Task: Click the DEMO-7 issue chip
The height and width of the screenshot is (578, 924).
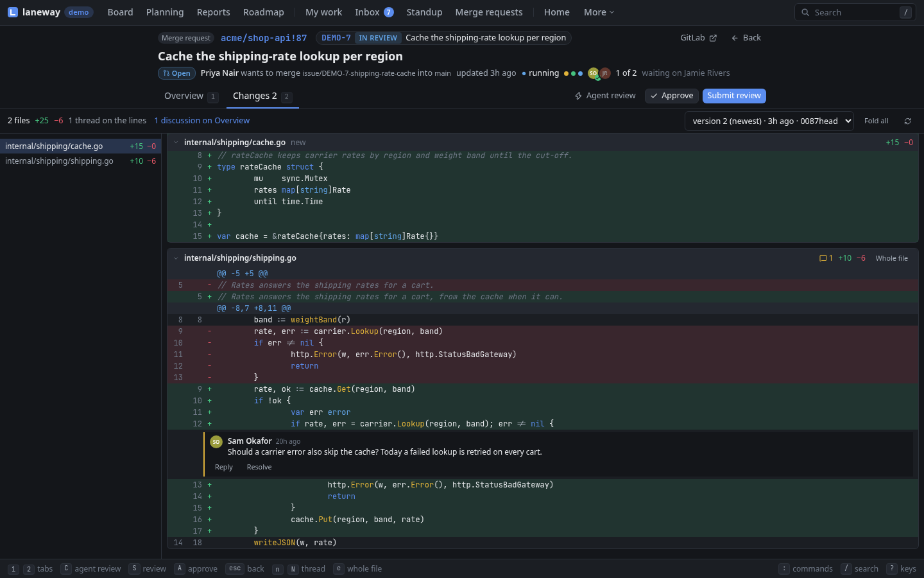Action: tap(336, 38)
